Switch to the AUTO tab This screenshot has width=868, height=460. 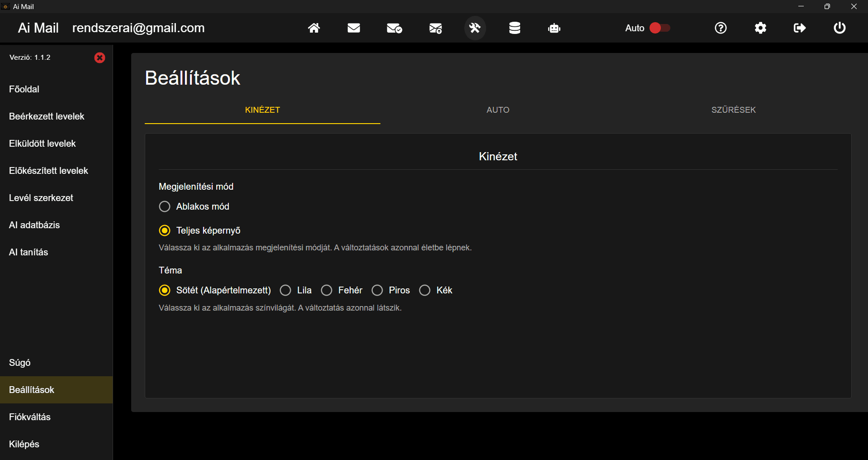[x=498, y=110]
